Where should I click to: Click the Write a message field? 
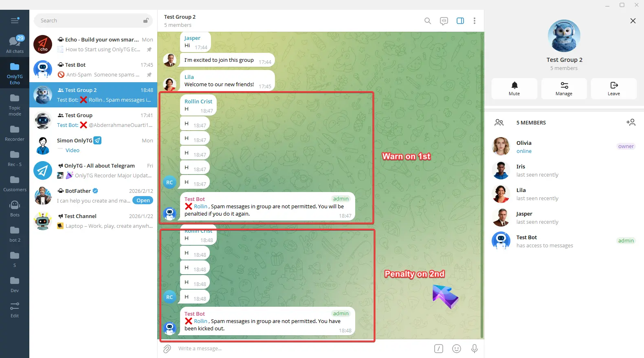point(301,349)
